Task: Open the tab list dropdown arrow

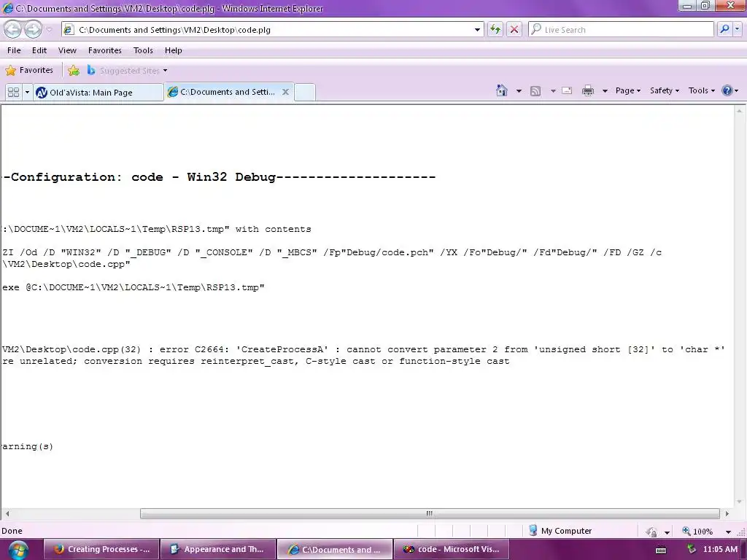Action: pos(27,93)
